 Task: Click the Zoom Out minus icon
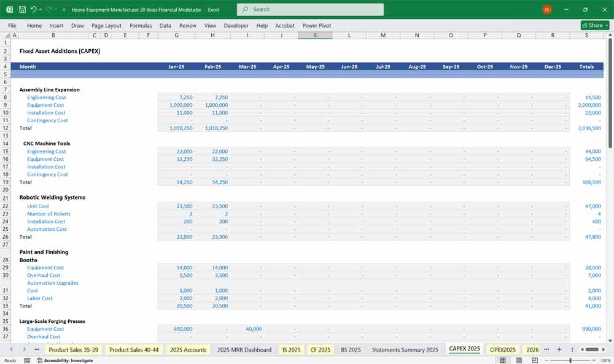tap(547, 360)
